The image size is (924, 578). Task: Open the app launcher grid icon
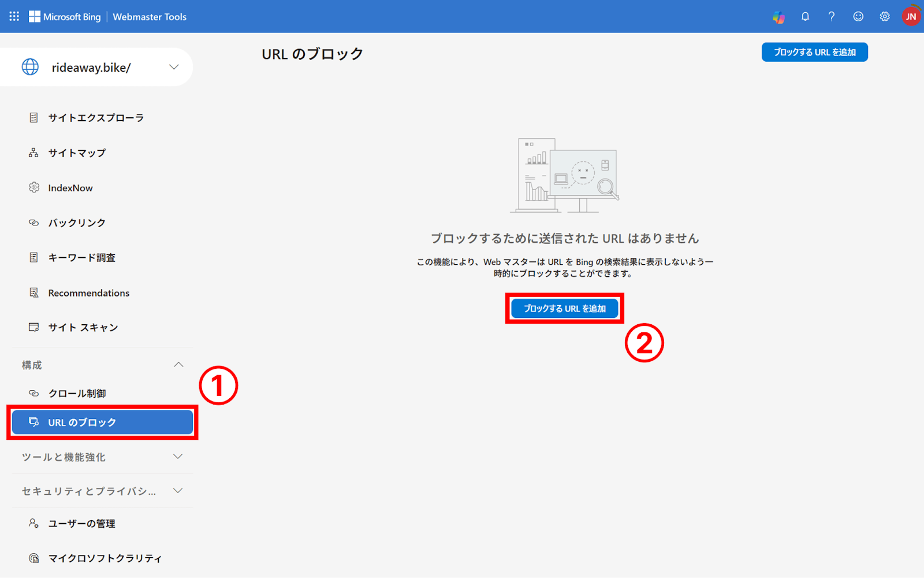pyautogui.click(x=13, y=16)
